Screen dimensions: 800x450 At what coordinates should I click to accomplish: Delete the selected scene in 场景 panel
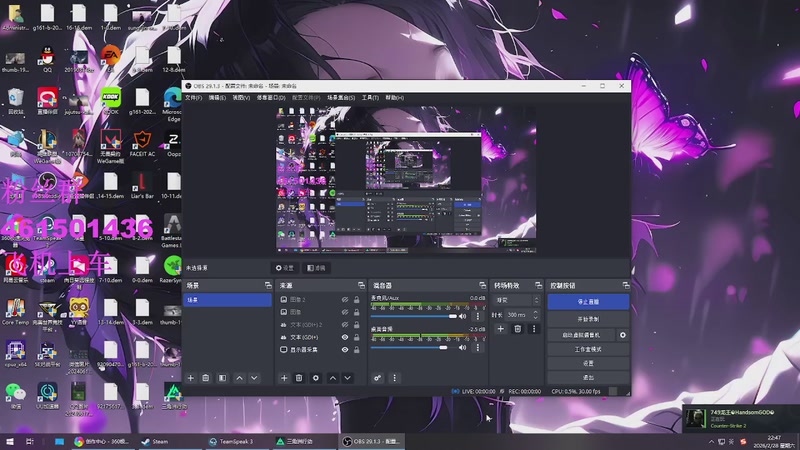[206, 378]
